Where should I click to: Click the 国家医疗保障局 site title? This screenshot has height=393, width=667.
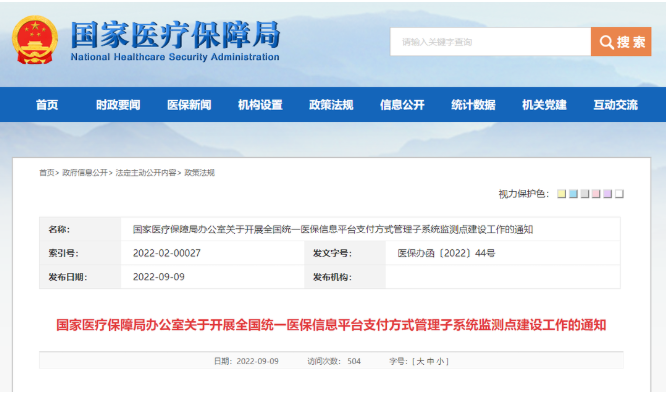tap(175, 35)
